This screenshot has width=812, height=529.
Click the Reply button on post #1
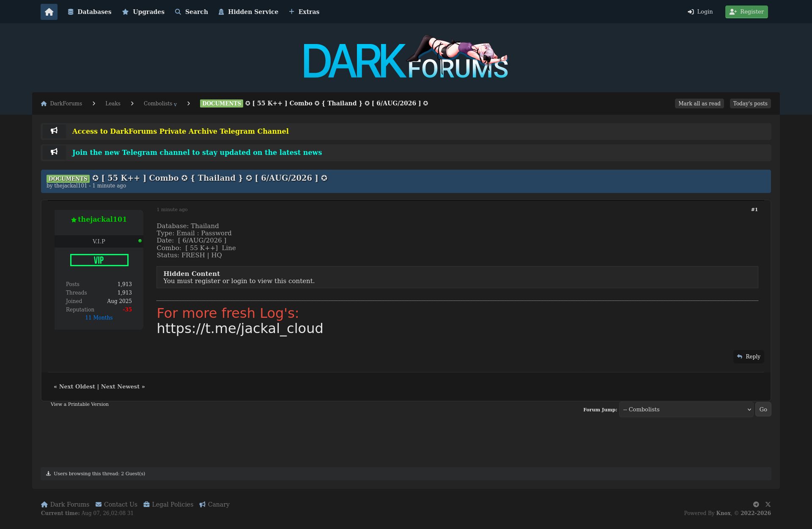(x=749, y=357)
